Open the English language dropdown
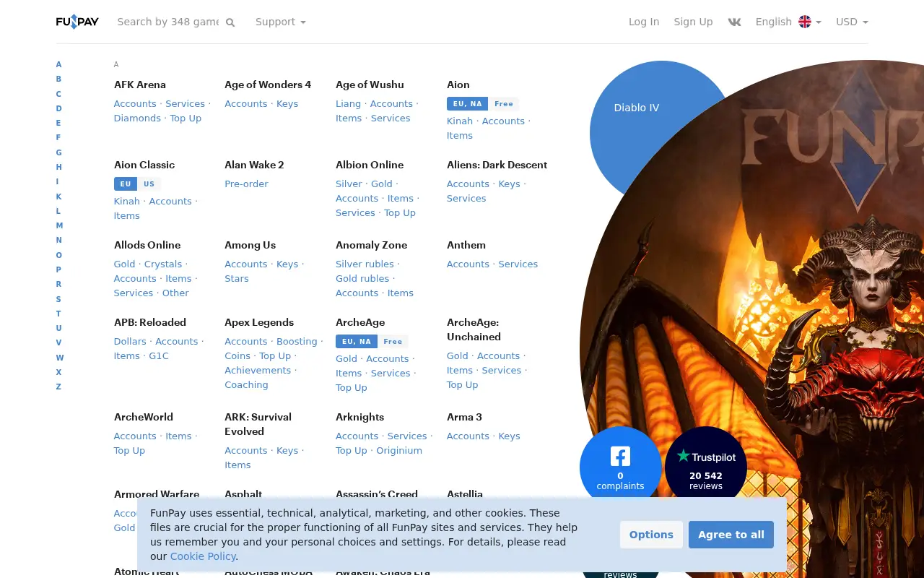924x578 pixels. [788, 22]
